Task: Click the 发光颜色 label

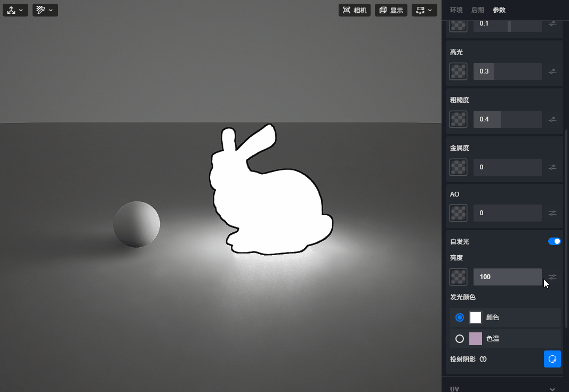Action: tap(463, 297)
